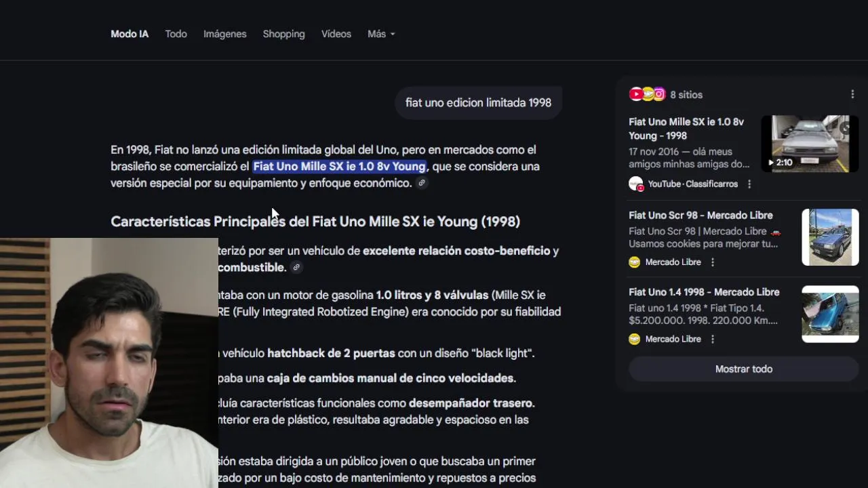Open the 'Shopping' tab
The height and width of the screenshot is (488, 868).
coord(283,34)
